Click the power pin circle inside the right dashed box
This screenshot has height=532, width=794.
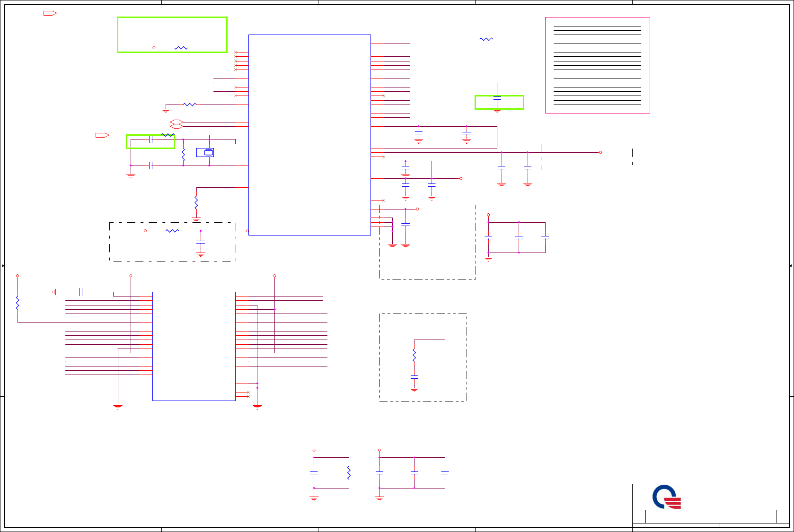(x=600, y=152)
